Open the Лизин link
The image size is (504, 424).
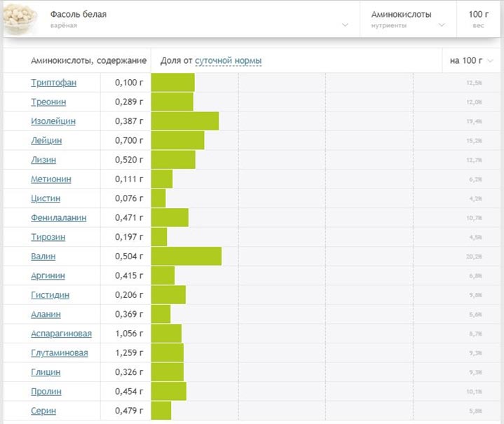[43, 160]
